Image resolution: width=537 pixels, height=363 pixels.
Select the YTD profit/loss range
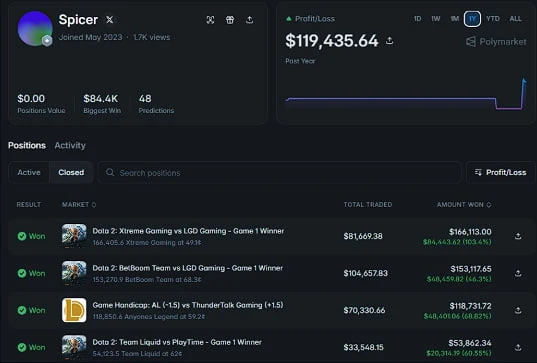(x=493, y=18)
